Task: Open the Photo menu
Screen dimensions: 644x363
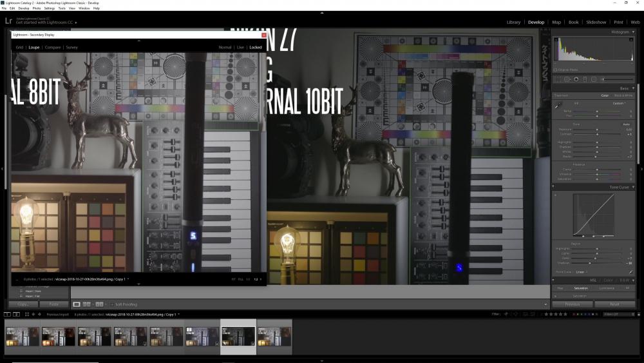Action: click(x=37, y=8)
